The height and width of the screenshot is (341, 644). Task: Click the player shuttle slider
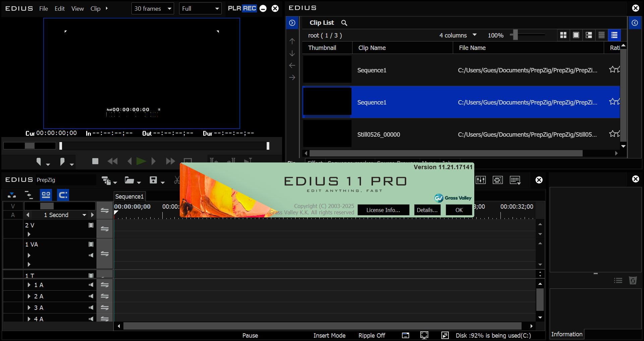(30, 146)
